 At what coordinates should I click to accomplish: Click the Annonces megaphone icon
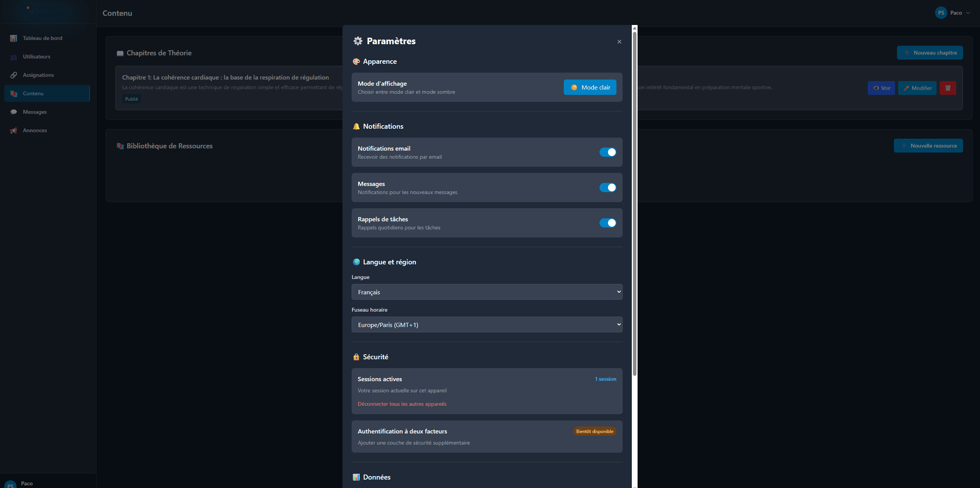[x=13, y=131]
